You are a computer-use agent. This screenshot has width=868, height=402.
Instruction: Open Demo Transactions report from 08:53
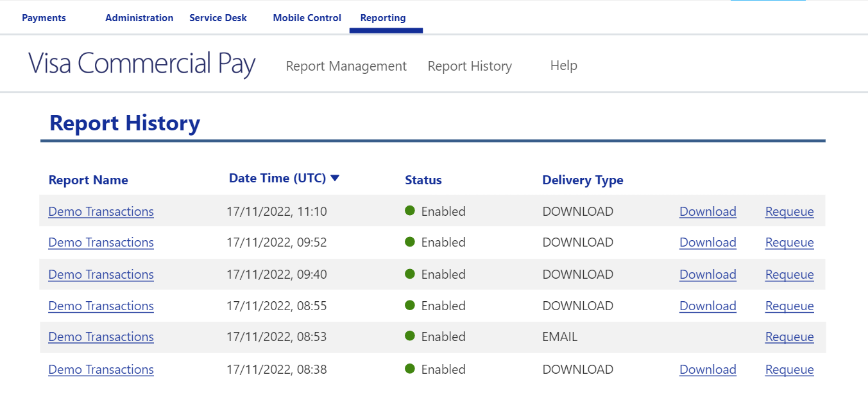pos(101,336)
